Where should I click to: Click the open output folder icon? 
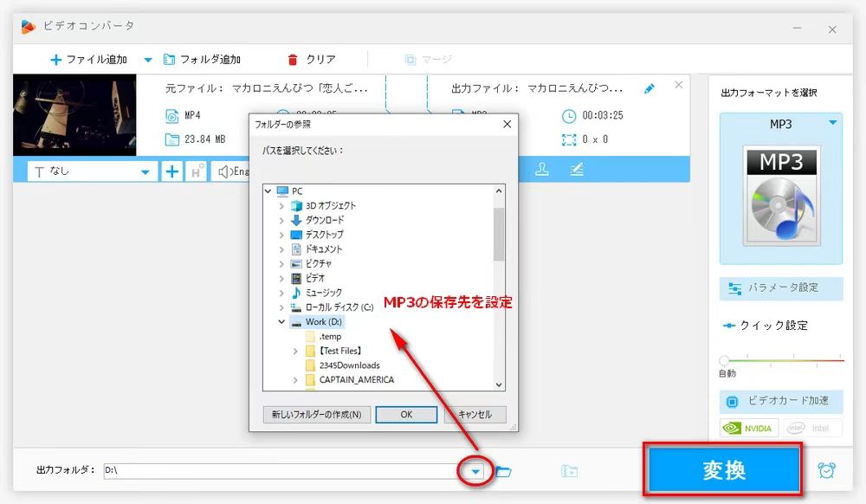503,471
